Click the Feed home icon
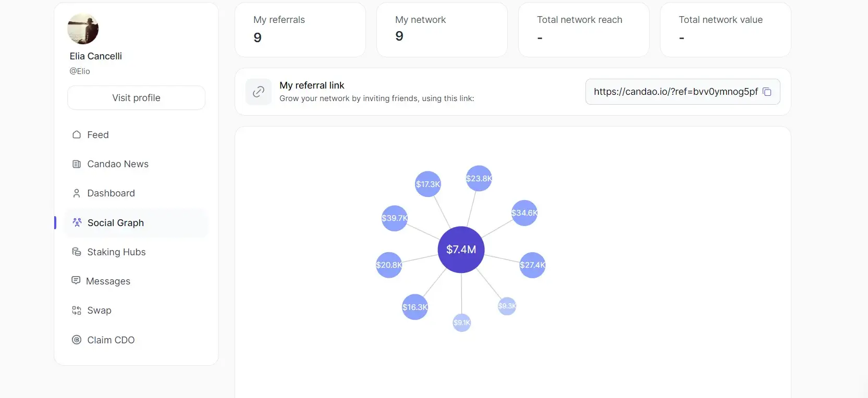 [77, 134]
